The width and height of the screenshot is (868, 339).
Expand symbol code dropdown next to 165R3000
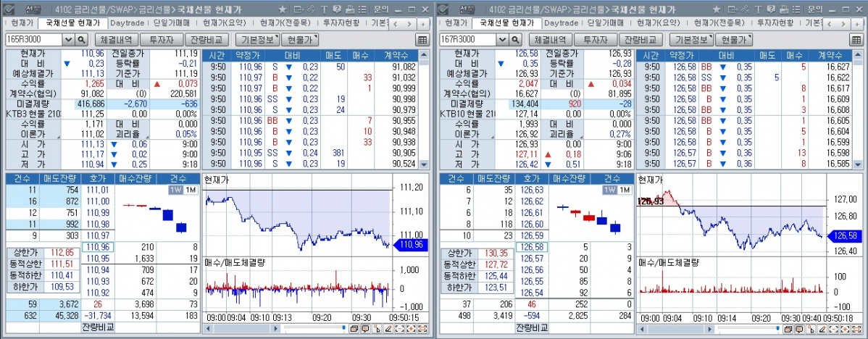pos(69,40)
